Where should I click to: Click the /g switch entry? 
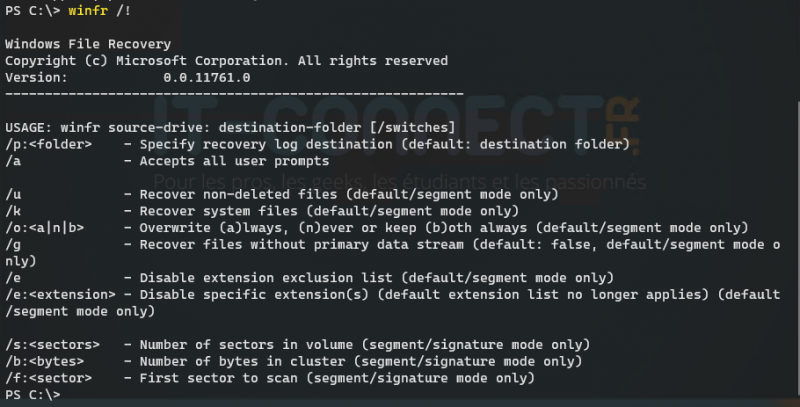tap(13, 243)
